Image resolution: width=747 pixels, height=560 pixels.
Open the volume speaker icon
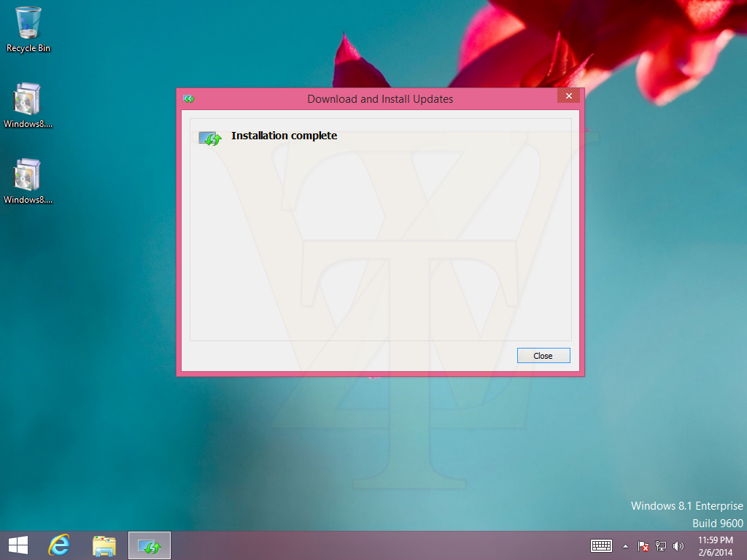coord(678,545)
